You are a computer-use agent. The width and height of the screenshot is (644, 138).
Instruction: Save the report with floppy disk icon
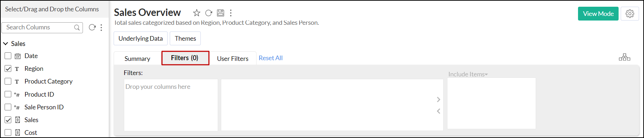[x=221, y=13]
